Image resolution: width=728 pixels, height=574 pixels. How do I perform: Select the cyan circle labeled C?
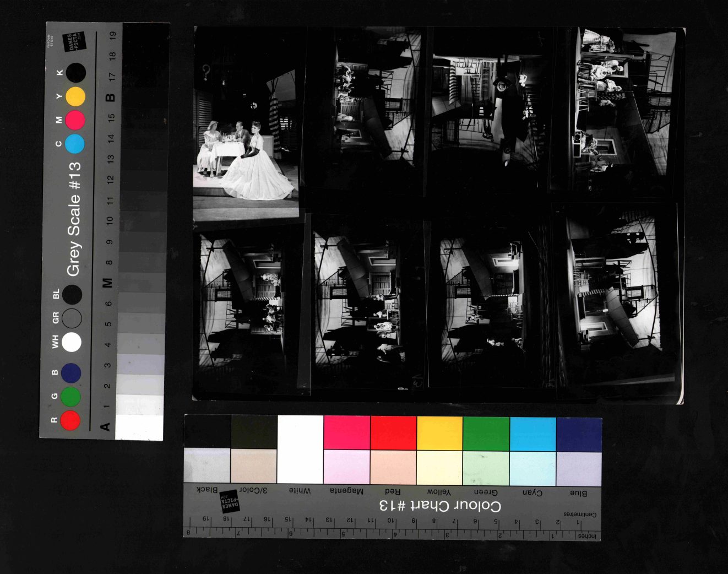(75, 144)
